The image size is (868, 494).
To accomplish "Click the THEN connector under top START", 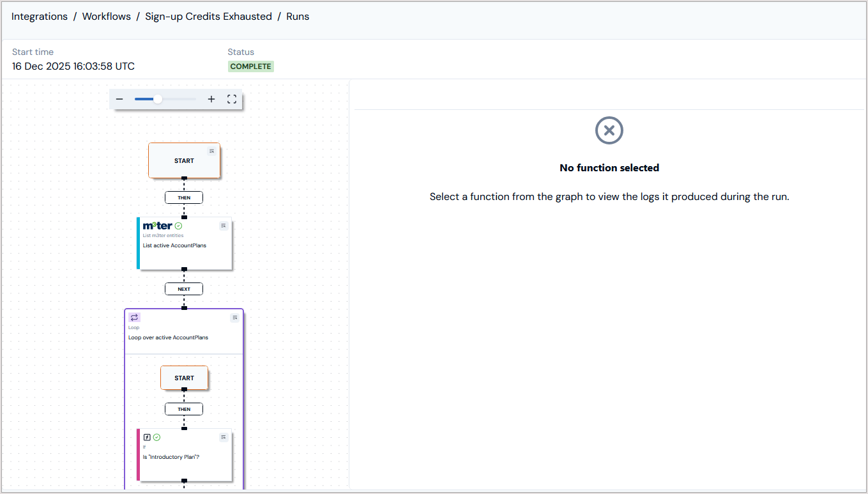I will pyautogui.click(x=184, y=197).
